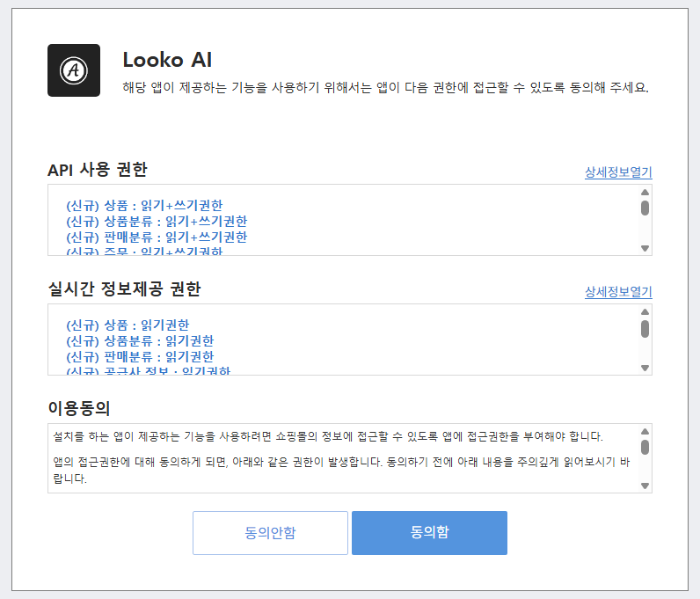Click 동의함 button to agree
700x599 pixels.
[429, 533]
